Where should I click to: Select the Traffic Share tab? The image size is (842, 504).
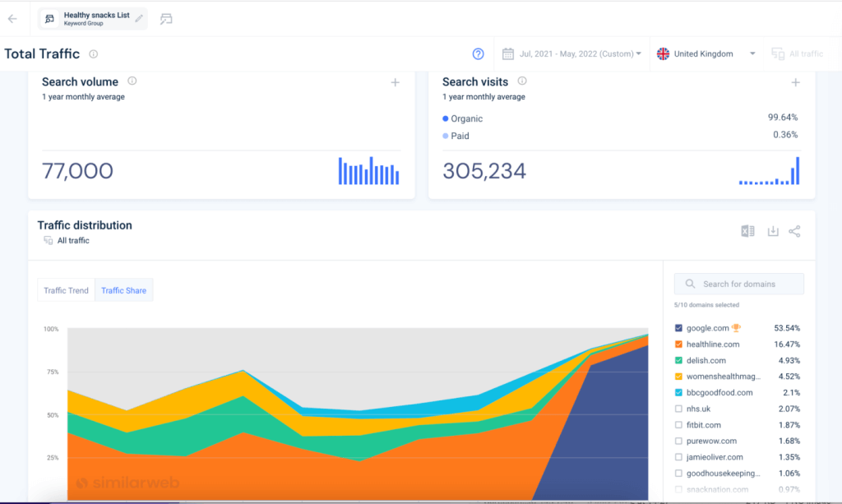124,290
